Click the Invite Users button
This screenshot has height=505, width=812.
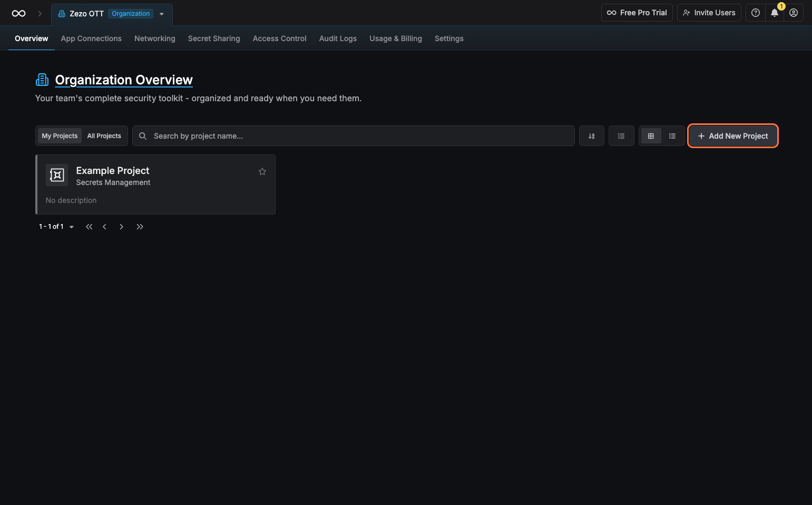[x=709, y=13]
